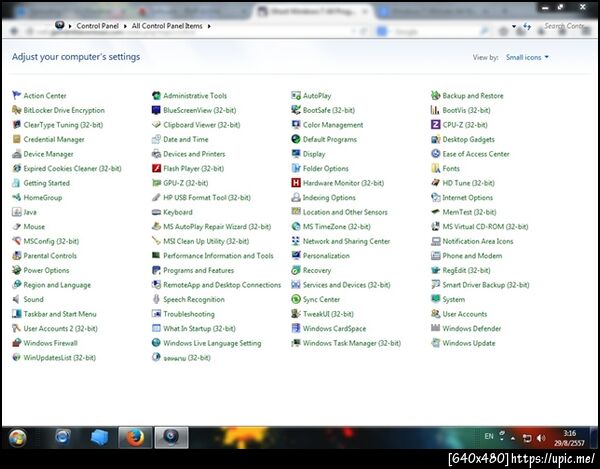600x469 pixels.
Task: Click the Windows Start orb
Action: click(x=18, y=438)
